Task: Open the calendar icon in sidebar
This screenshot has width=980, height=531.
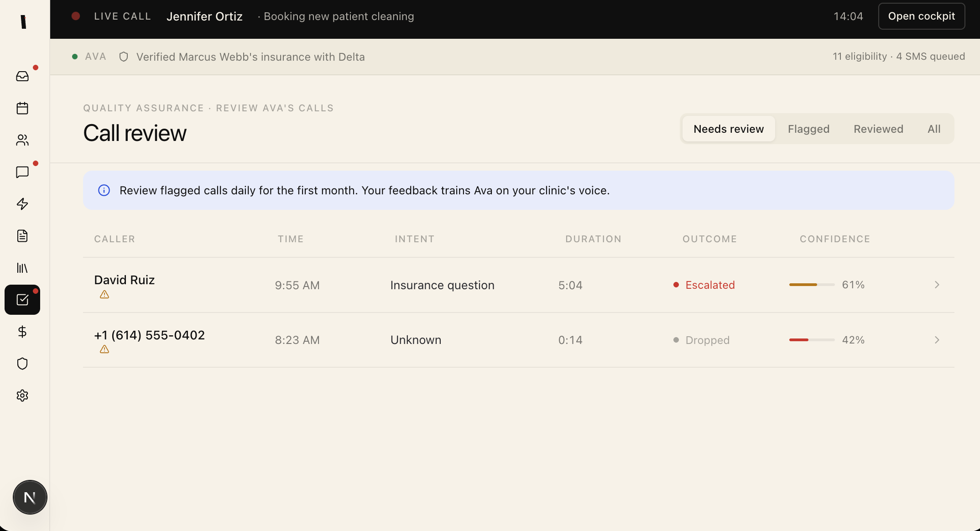Action: [22, 108]
